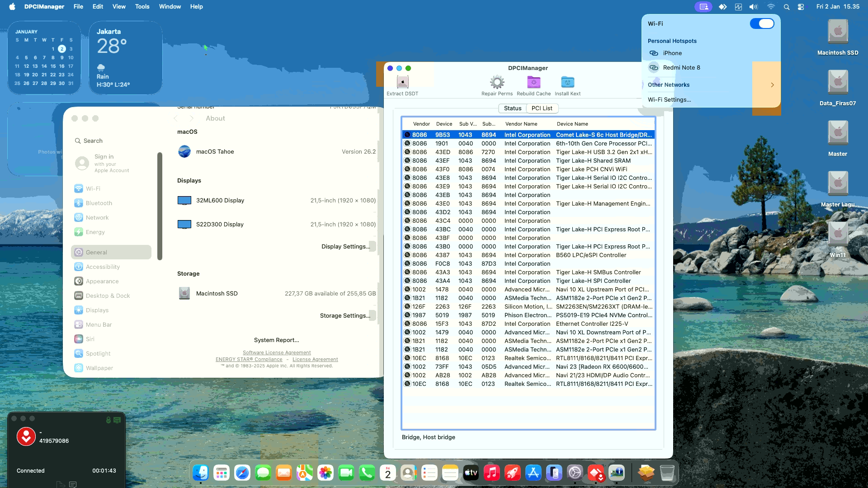Open Accessibility in the Settings sidebar
The image size is (868, 488).
point(111,267)
